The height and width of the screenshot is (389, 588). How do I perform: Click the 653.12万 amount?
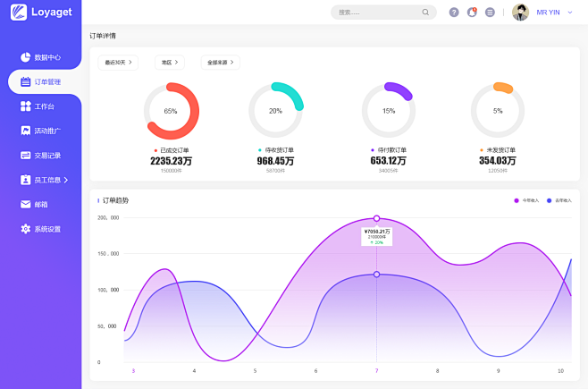388,161
